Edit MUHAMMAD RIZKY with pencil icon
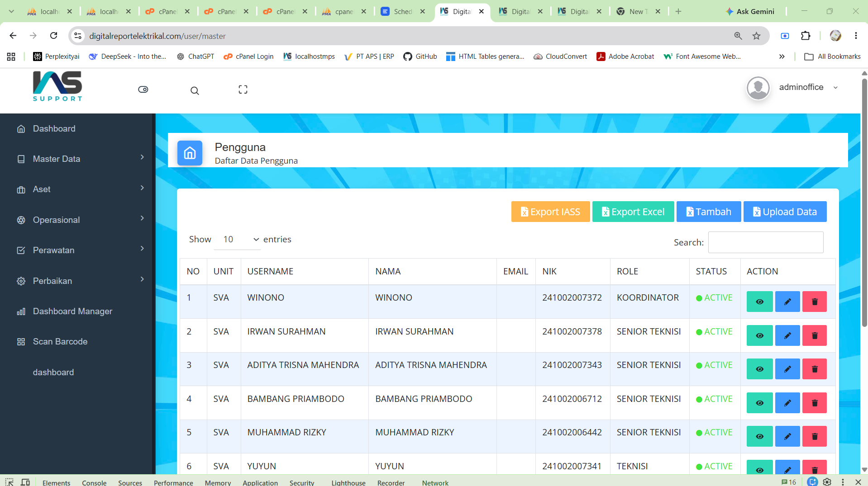The image size is (868, 486). 787,436
